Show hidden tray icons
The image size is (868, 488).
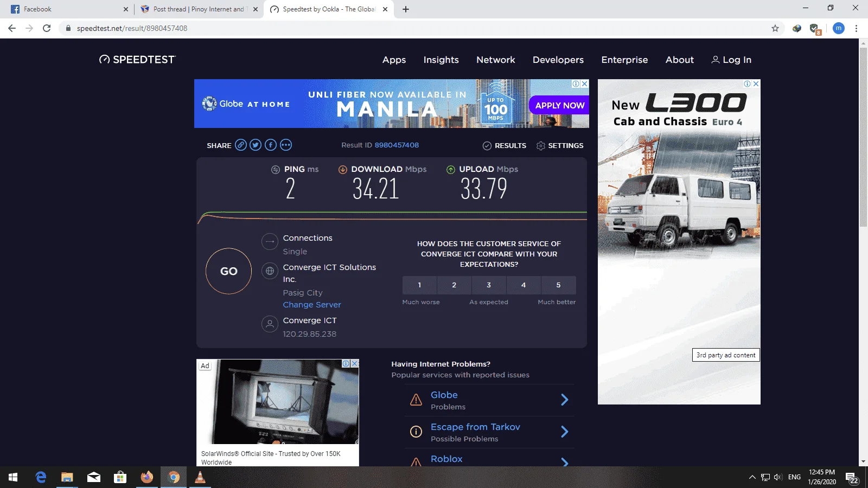point(752,477)
